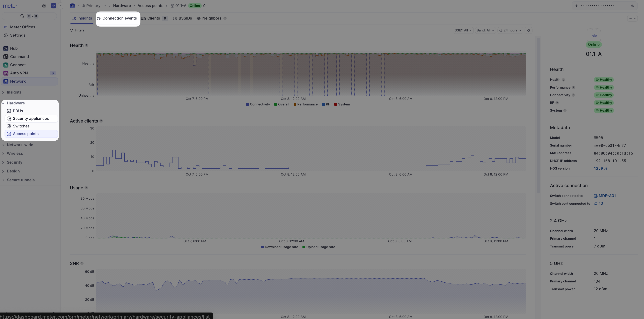644x319 pixels.
Task: Click the Hub icon in sidebar
Action: pos(6,49)
